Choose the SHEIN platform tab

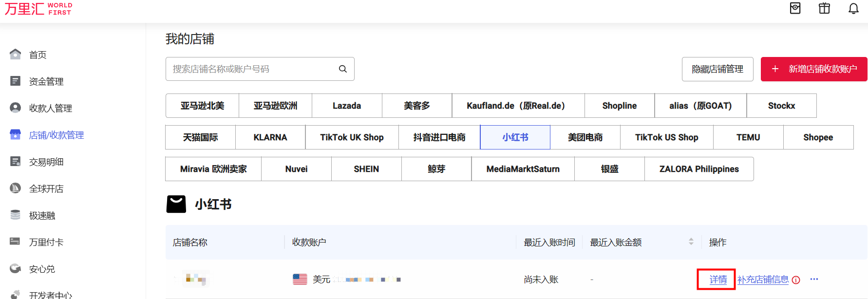[366, 169]
